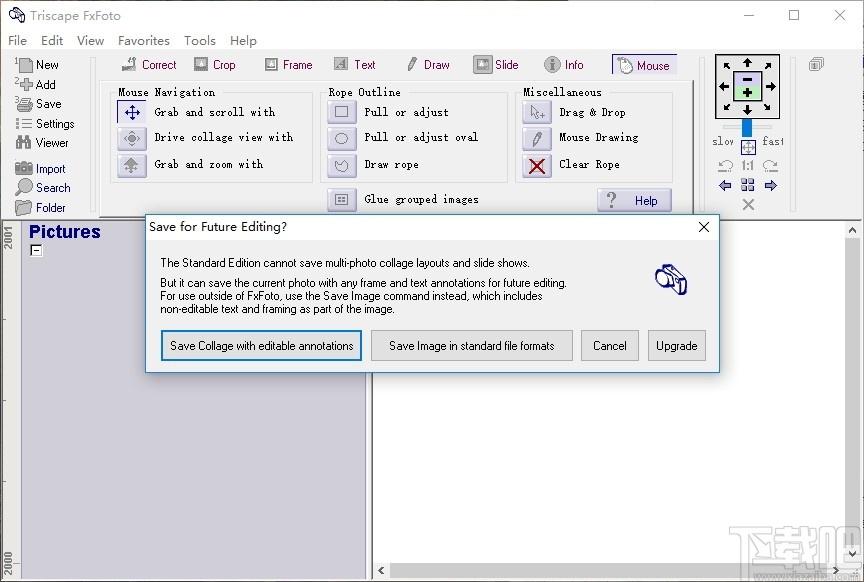Click the vertical scrollbar up arrow
The width and height of the screenshot is (864, 582).
coord(852,230)
